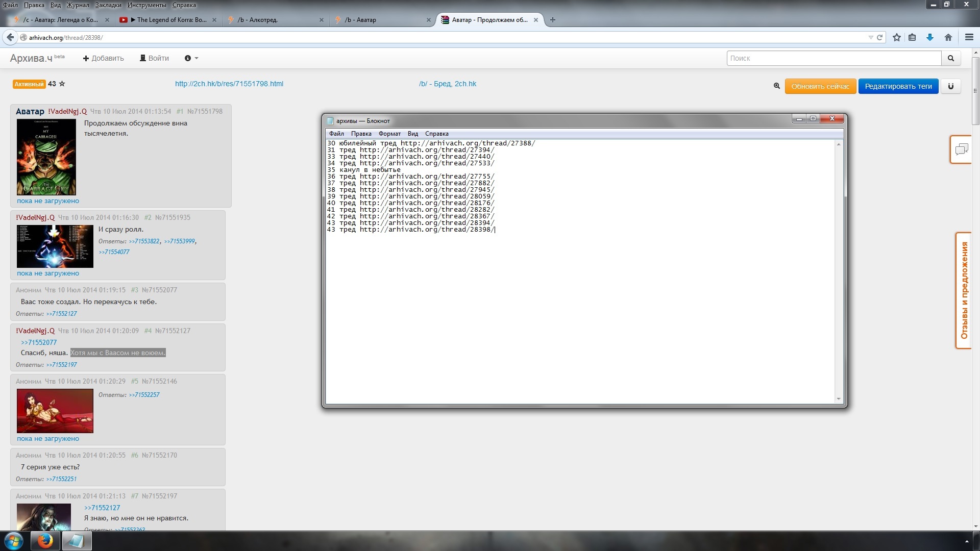Open Firefox downloads arrow icon
This screenshot has width=980, height=551.
(x=929, y=37)
